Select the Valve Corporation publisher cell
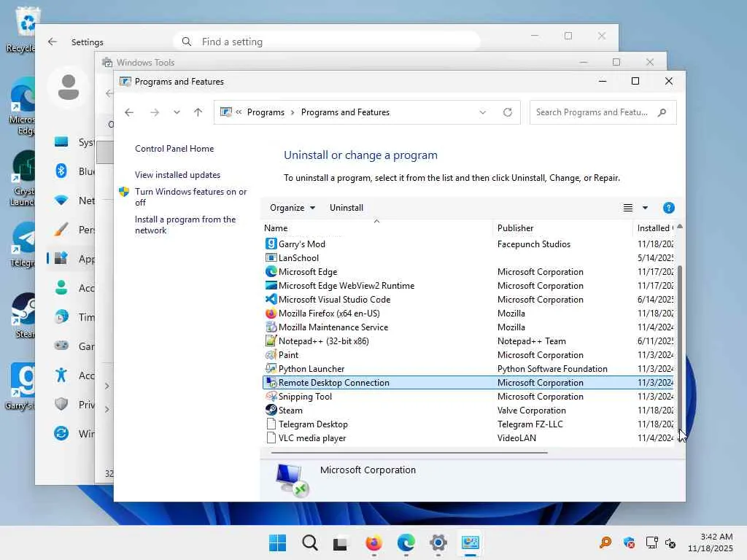Image resolution: width=747 pixels, height=560 pixels. coord(531,410)
